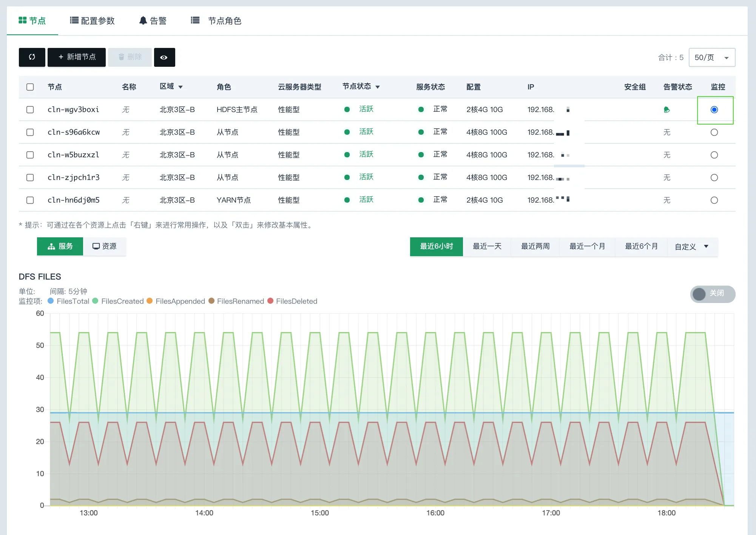Click green node status dot of cln-s96a6kcw
Image resolution: width=756 pixels, height=535 pixels.
pyautogui.click(x=347, y=132)
